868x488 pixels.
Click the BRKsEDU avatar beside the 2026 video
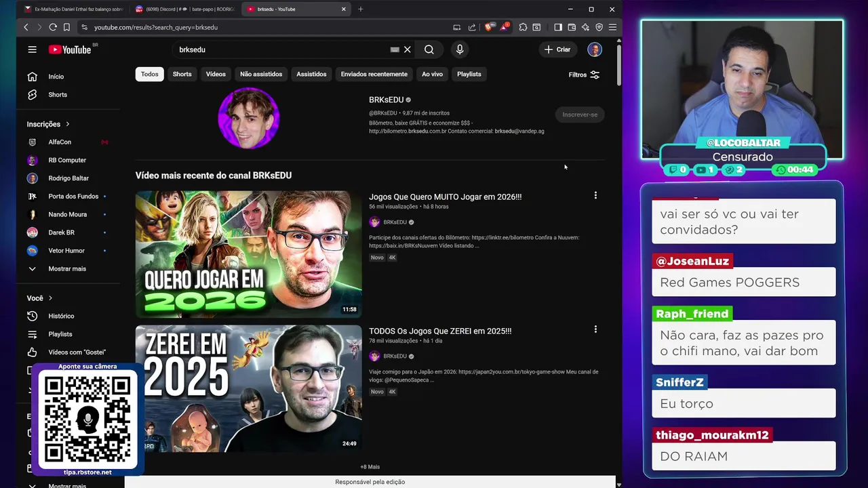374,222
